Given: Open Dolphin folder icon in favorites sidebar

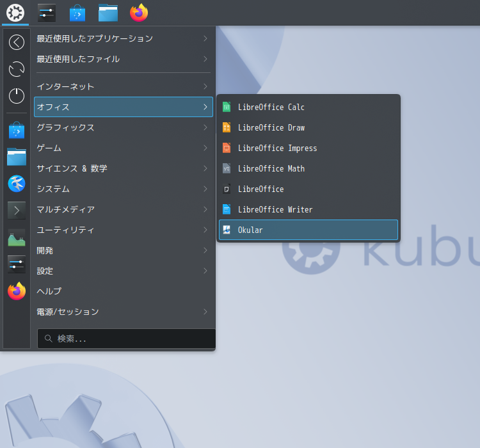Looking at the screenshot, I should coord(17,157).
